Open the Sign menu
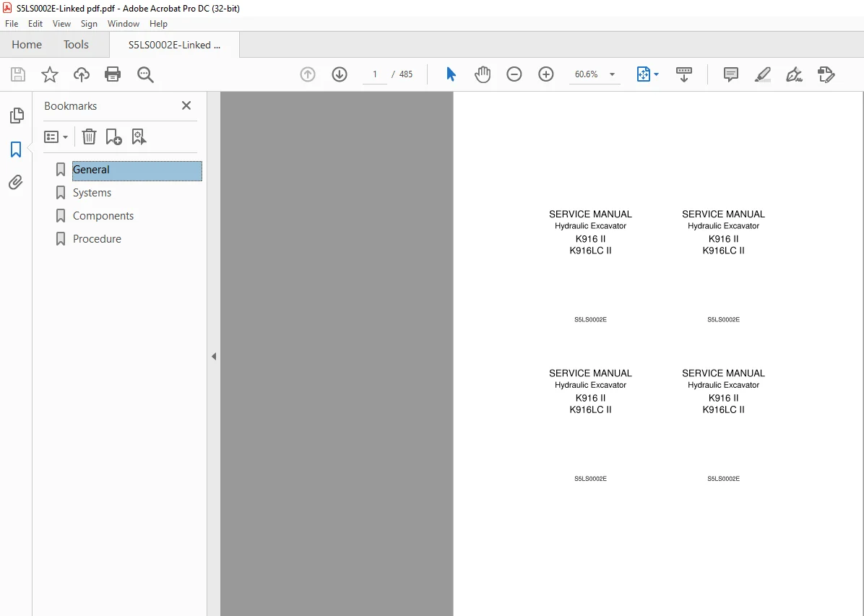864x616 pixels. (89, 24)
